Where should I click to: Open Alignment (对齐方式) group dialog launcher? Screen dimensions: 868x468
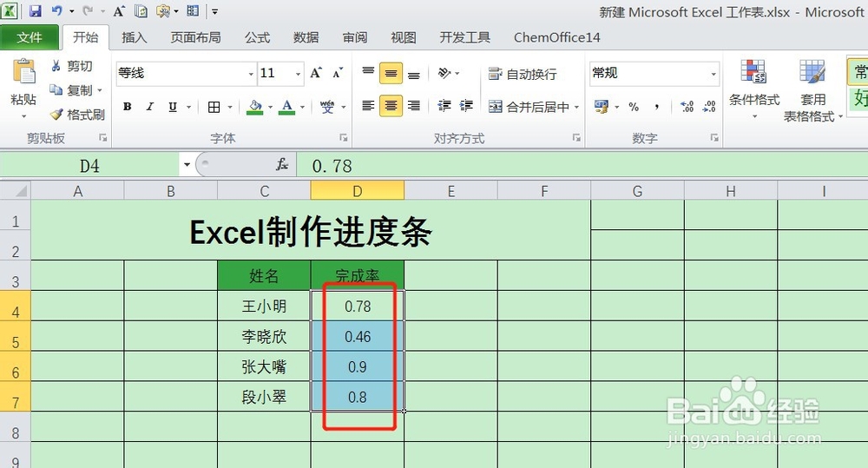click(x=576, y=137)
